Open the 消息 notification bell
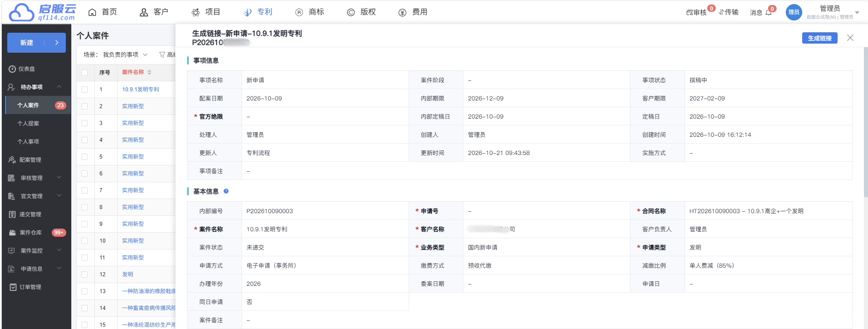Viewport: 868px width, 329px height. coord(769,12)
